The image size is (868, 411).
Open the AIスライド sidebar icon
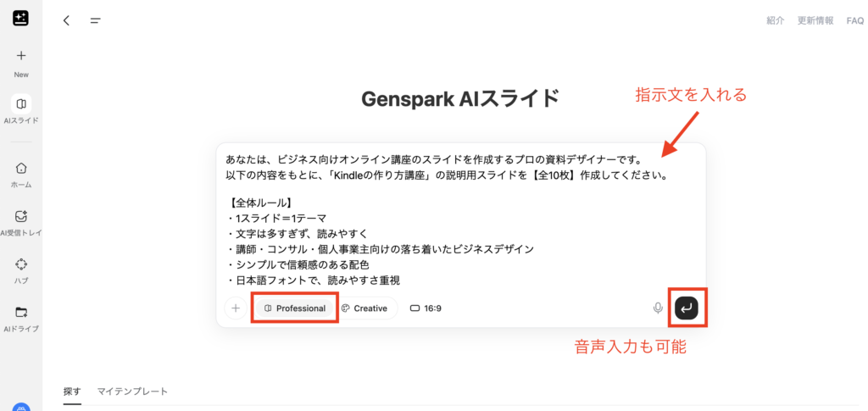click(x=21, y=104)
